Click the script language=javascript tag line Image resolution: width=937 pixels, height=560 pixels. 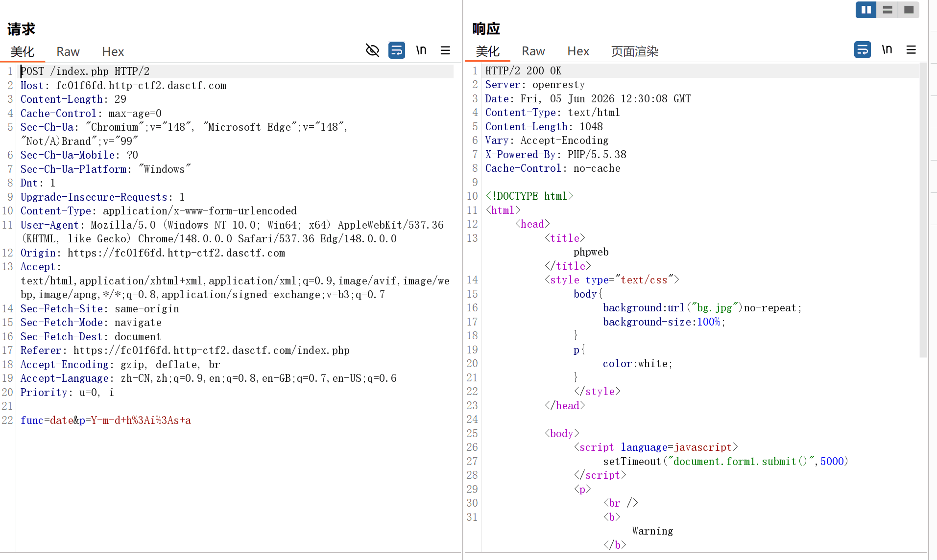(656, 447)
